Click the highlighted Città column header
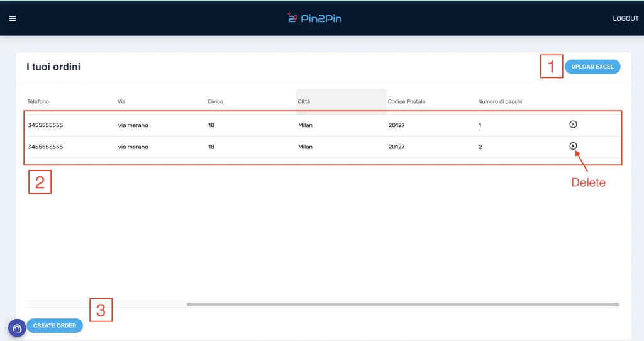 point(304,101)
